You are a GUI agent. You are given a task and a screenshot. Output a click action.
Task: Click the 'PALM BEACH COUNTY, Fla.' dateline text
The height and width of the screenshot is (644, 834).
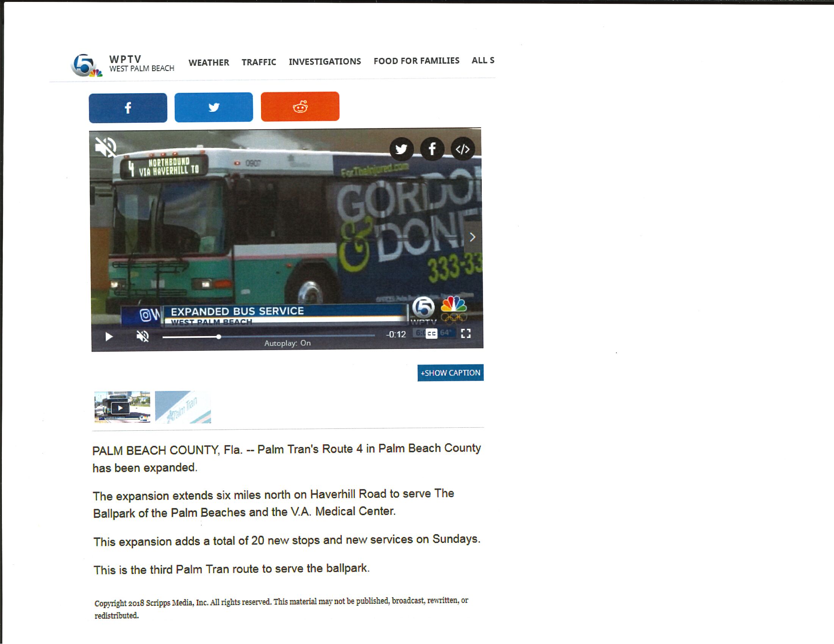tap(168, 450)
